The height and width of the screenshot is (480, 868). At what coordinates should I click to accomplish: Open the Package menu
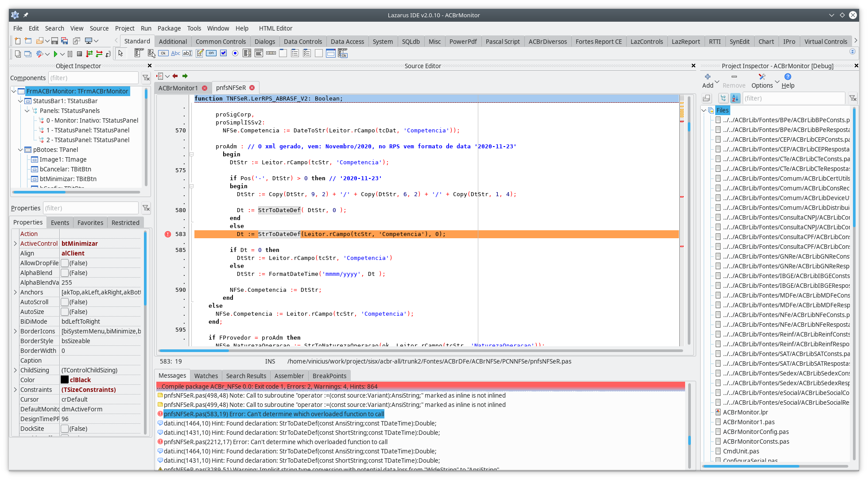coord(169,28)
